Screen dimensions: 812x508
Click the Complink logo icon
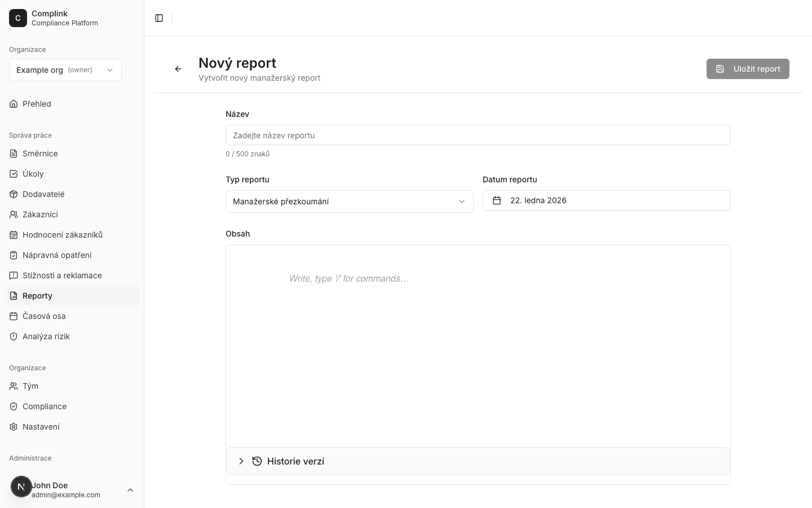tap(18, 18)
